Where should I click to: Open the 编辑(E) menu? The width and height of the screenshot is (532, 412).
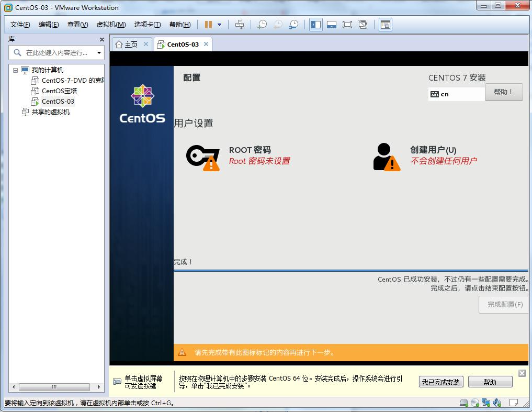tap(49, 25)
